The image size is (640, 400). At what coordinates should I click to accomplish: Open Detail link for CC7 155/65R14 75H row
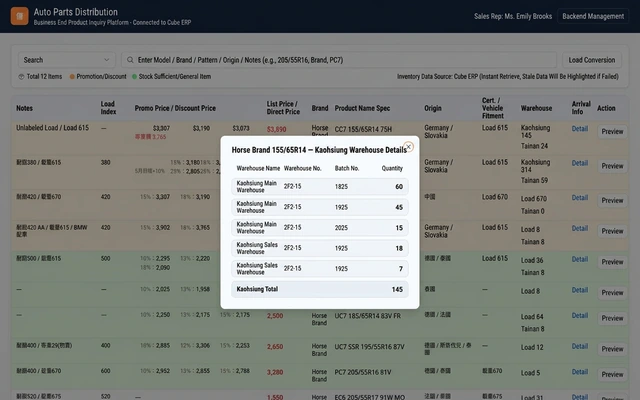(x=580, y=129)
